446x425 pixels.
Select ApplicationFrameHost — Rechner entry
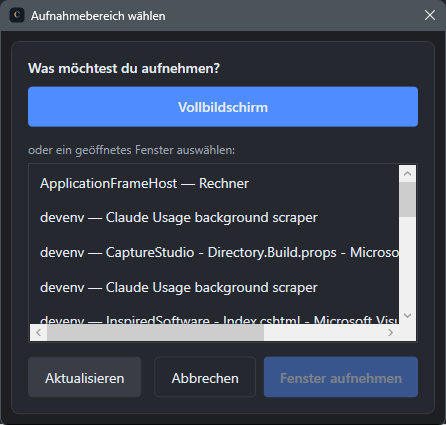[x=214, y=183]
